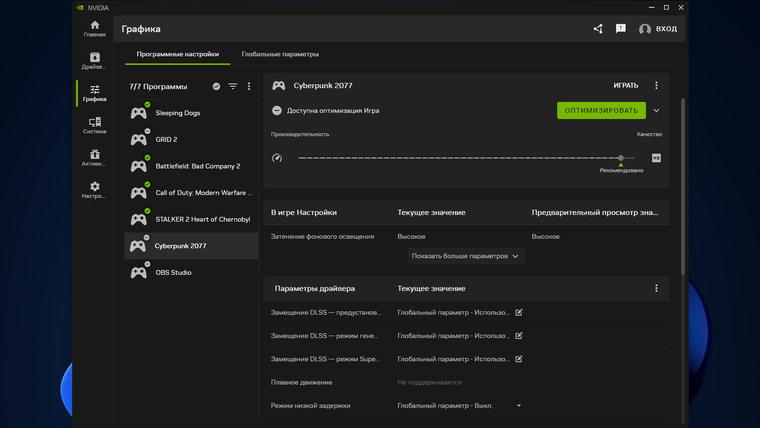Click the 7/7 Программы heading
760x428 pixels.
click(x=158, y=86)
